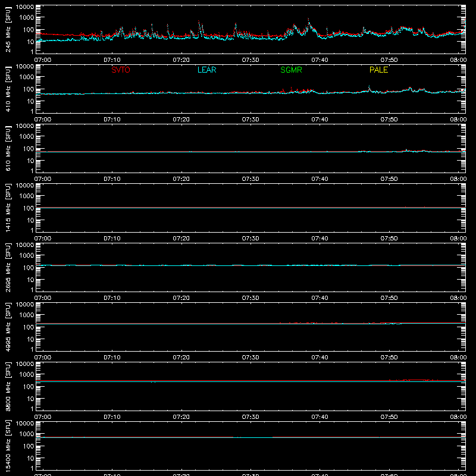
Task: Click the red SVTO station legend label
Action: coord(121,70)
